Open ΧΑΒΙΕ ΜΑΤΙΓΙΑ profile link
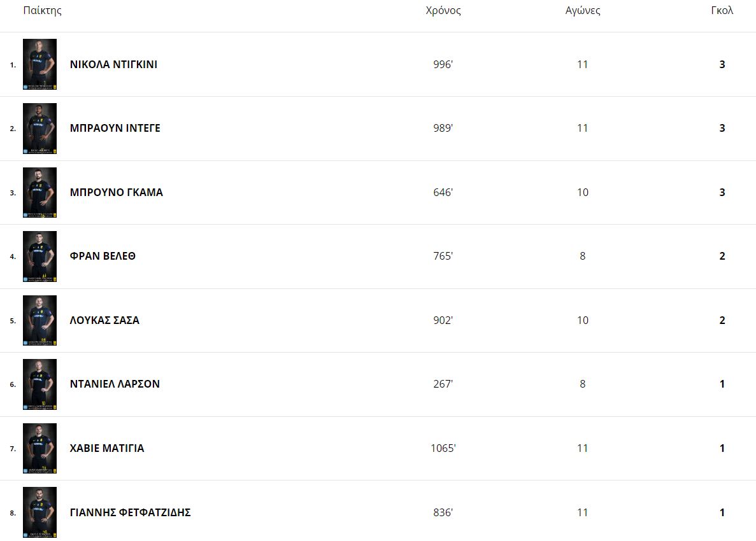 point(107,448)
